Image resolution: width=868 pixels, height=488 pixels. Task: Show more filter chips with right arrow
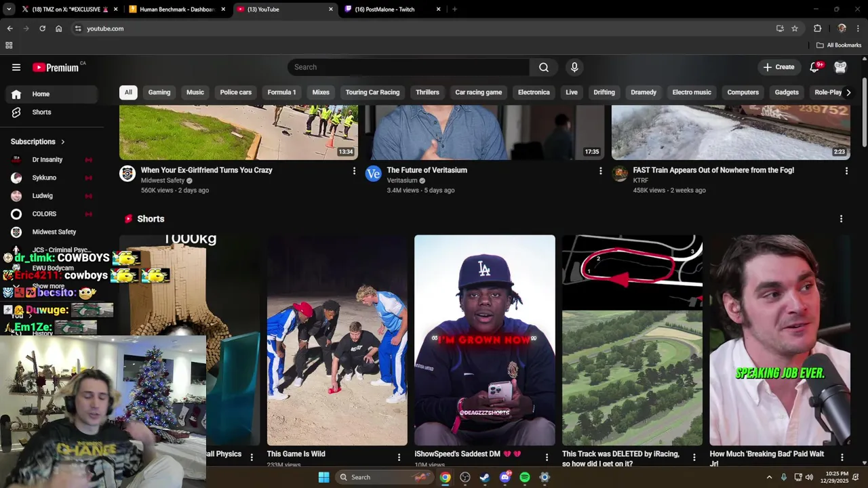point(848,92)
